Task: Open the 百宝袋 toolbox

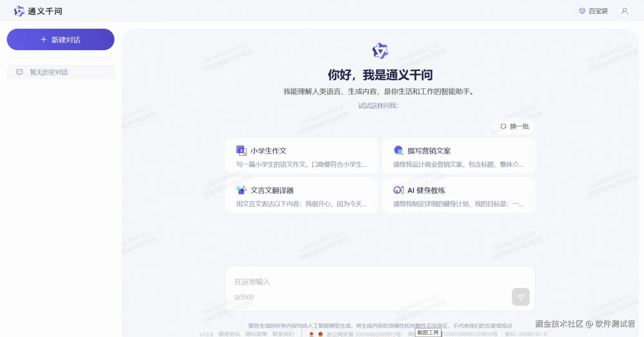Action: click(x=593, y=11)
